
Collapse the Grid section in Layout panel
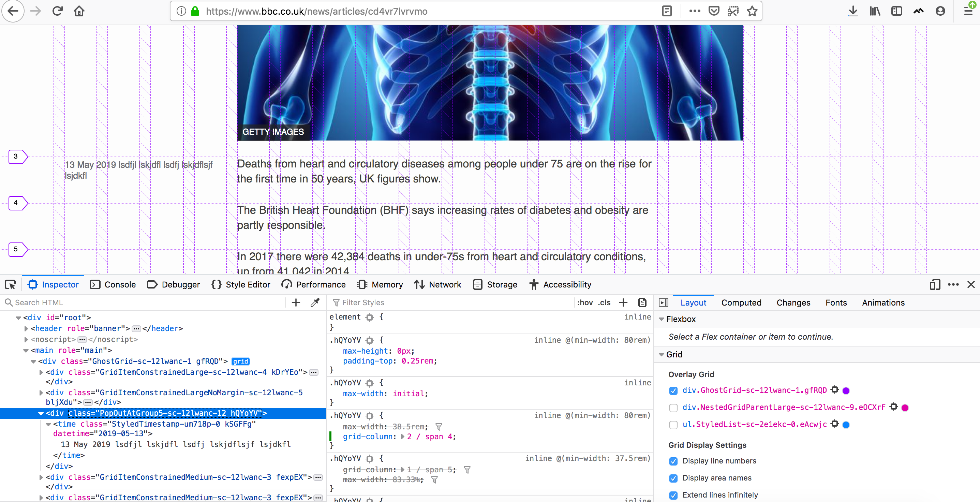[662, 354]
